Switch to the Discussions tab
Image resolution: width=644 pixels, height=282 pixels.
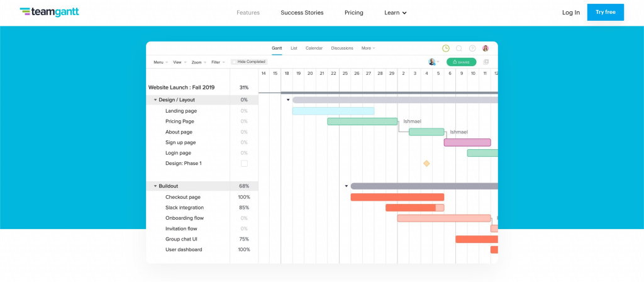click(342, 48)
